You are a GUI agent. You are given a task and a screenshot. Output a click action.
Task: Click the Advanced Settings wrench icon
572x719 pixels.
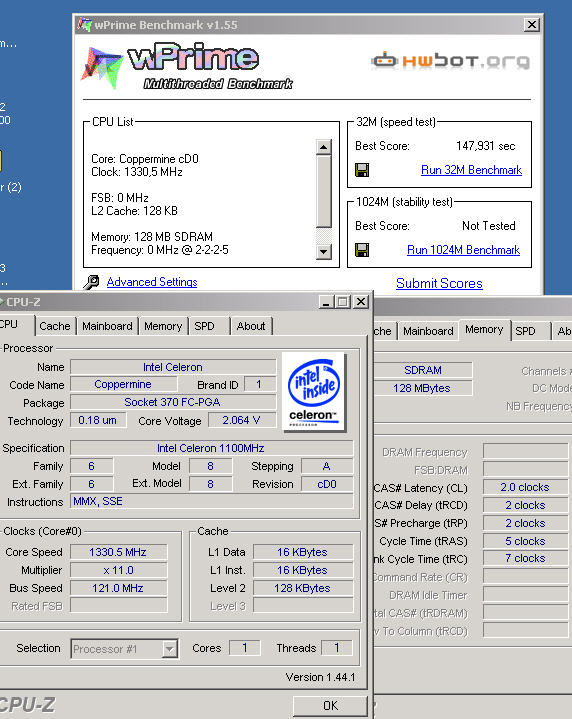coord(91,282)
